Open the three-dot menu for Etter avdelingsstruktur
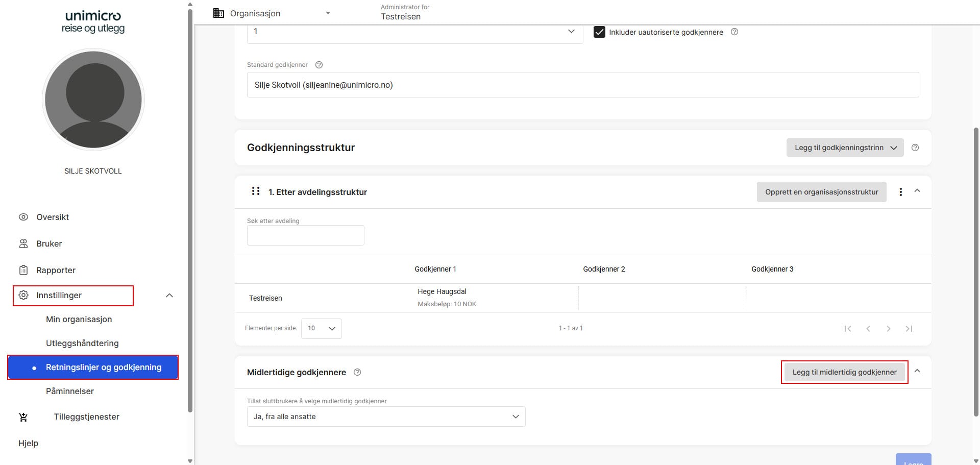 coord(900,192)
